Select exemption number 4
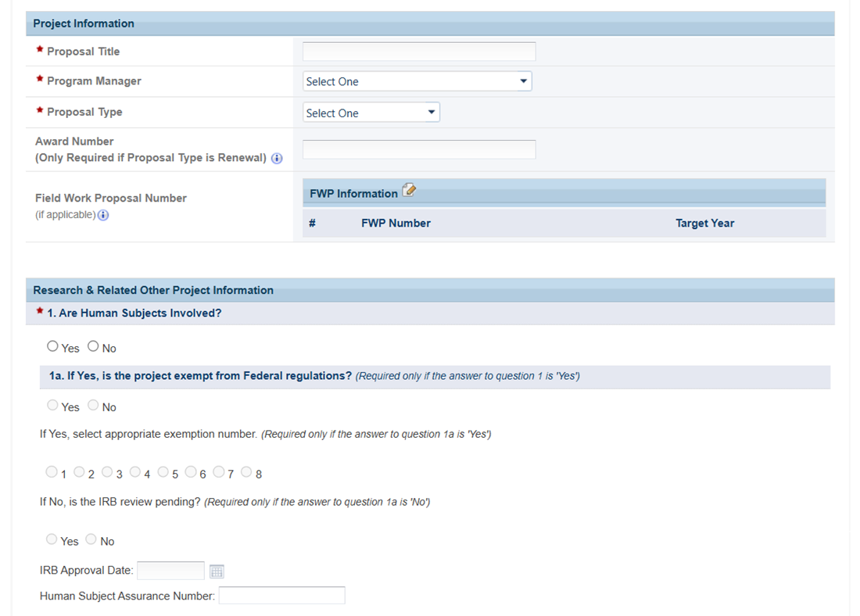Screen dimensions: 860x616 (x=135, y=471)
